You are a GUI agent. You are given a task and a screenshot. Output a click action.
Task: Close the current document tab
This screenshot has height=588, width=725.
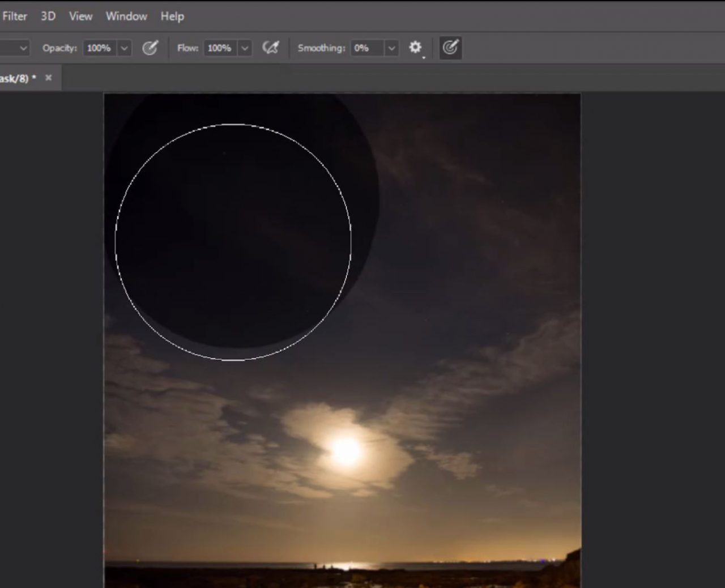coord(48,78)
